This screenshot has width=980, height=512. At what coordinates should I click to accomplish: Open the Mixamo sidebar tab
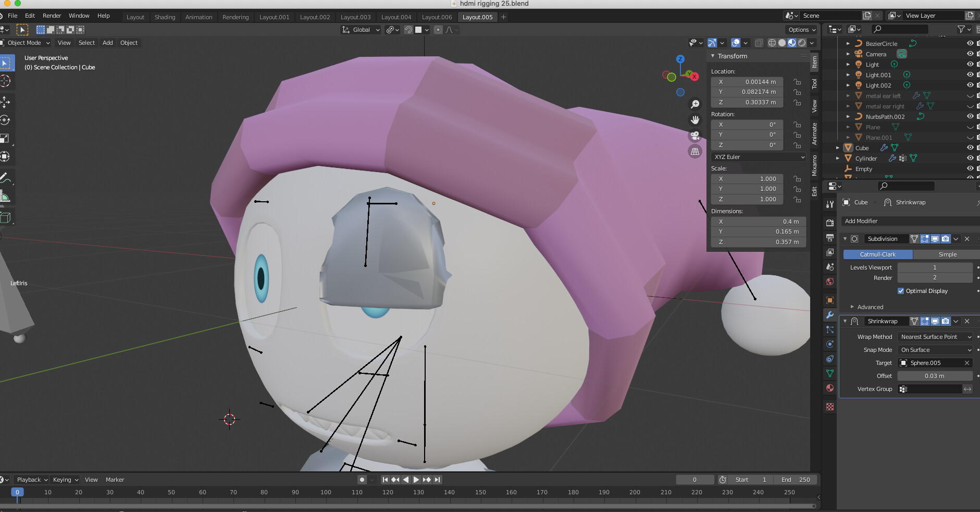pos(814,165)
